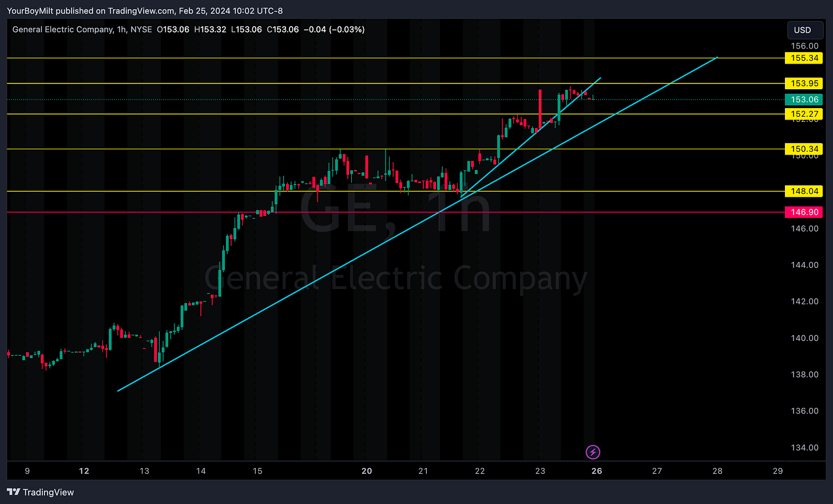
Task: Click the green 153.06 current price label
Action: [804, 100]
